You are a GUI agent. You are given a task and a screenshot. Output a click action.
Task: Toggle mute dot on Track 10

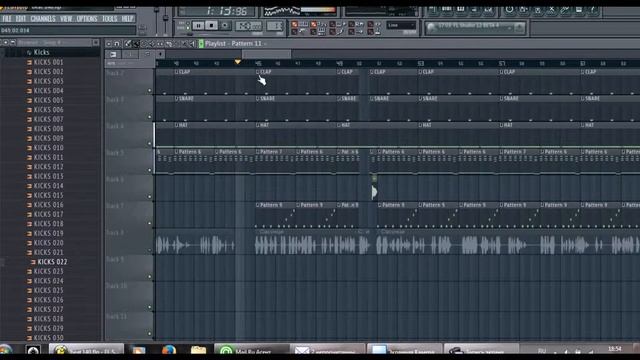(150, 307)
